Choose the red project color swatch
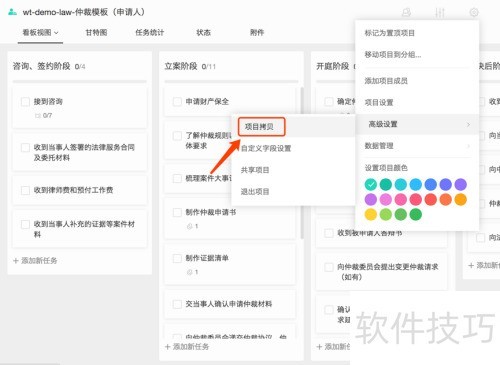The height and width of the screenshot is (365, 500). point(431,200)
